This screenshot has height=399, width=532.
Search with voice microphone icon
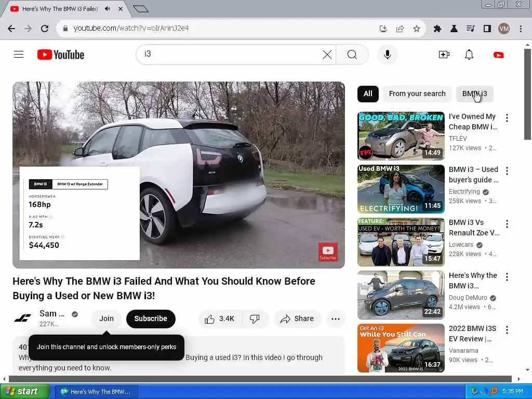point(387,55)
